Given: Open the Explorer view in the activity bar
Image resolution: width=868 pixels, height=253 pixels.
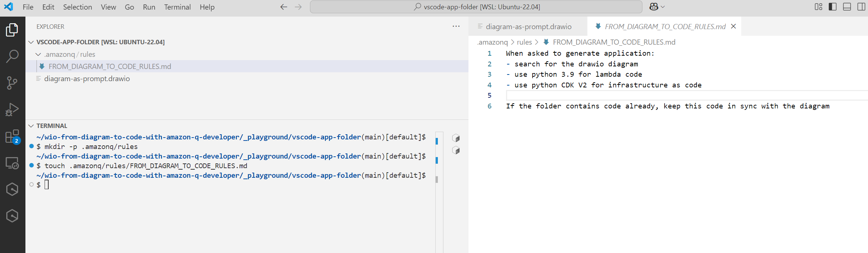Looking at the screenshot, I should (12, 30).
